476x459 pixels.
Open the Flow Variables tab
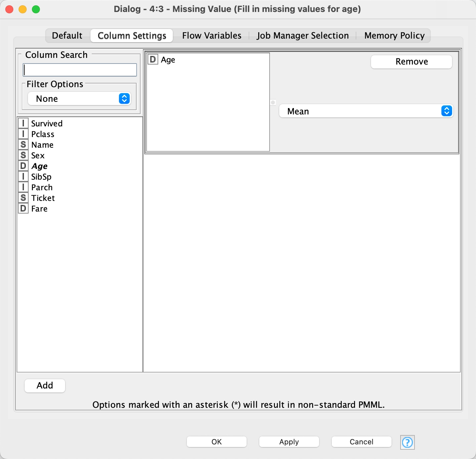[x=211, y=36]
